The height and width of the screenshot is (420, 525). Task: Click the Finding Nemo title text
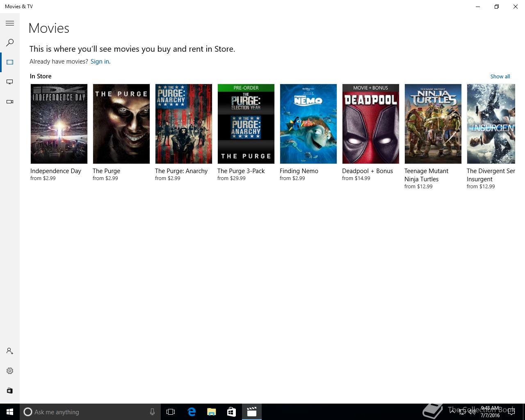click(x=299, y=171)
